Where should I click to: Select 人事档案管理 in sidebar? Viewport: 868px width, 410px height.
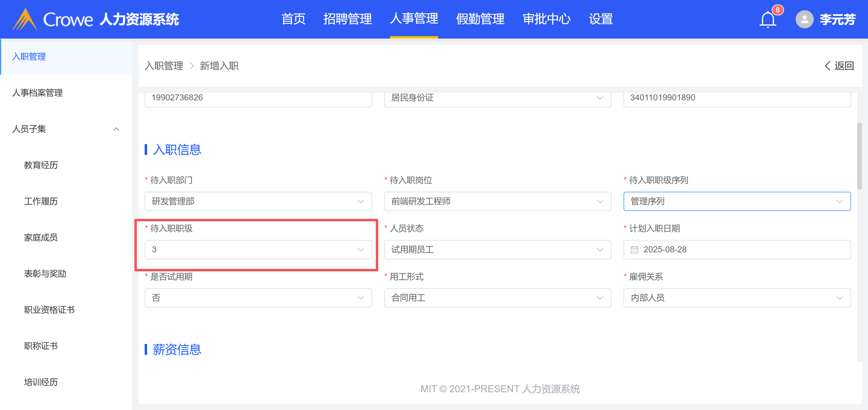pyautogui.click(x=37, y=93)
